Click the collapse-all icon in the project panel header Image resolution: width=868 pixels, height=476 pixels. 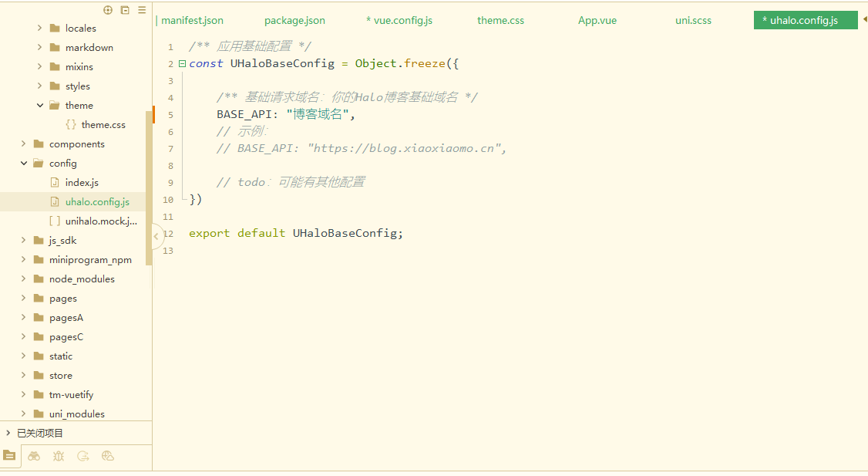pos(125,10)
